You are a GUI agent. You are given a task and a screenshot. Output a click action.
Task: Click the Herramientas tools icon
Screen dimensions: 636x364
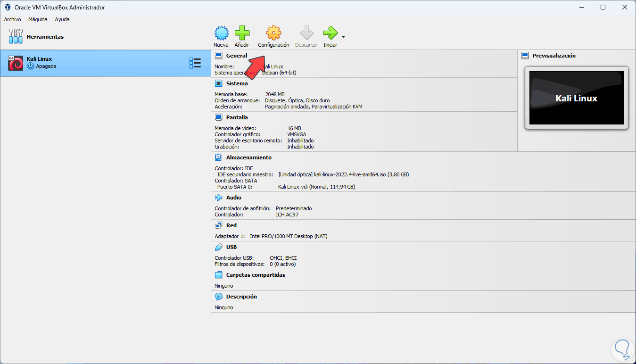click(x=16, y=37)
